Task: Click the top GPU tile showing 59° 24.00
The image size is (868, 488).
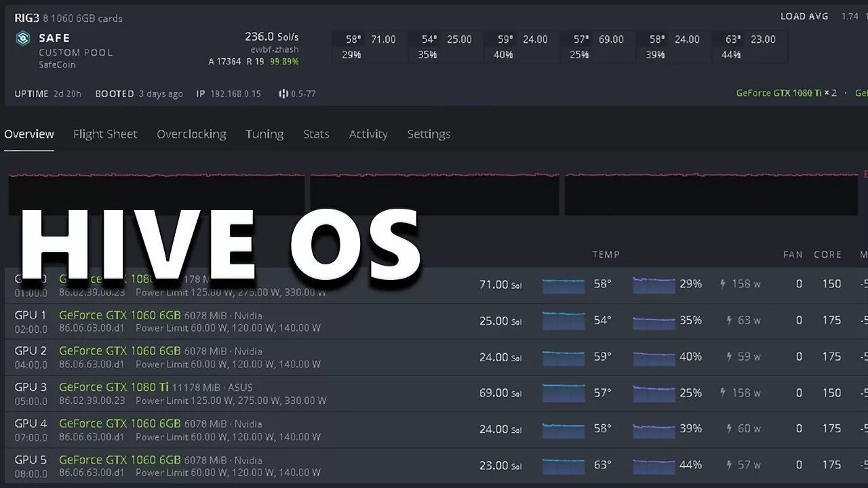Action: 522,47
